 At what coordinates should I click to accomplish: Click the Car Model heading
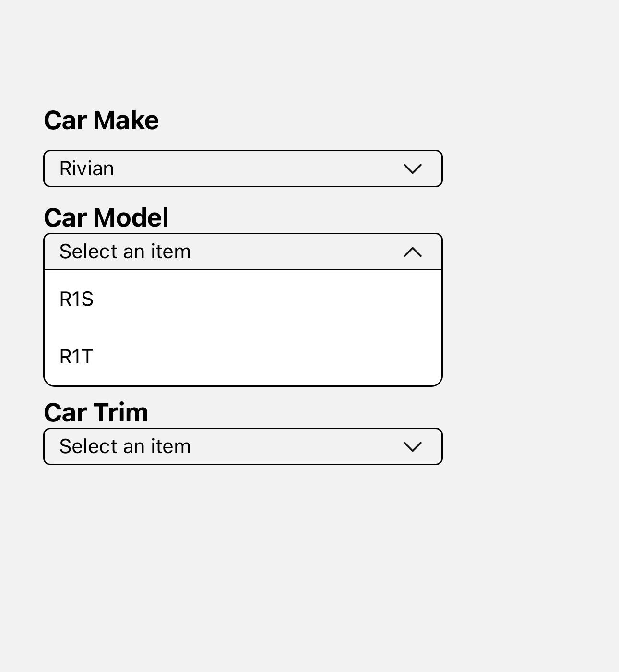(107, 217)
